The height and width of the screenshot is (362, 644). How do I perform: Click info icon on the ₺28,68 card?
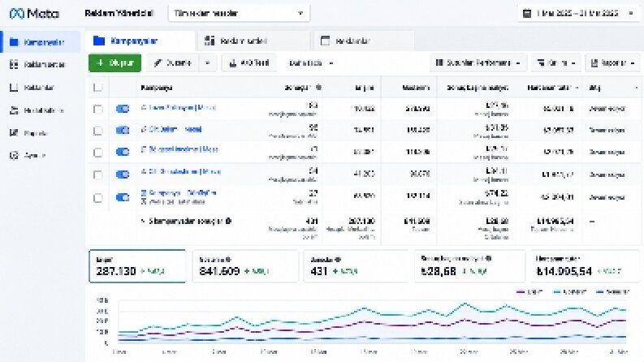pyautogui.click(x=488, y=259)
